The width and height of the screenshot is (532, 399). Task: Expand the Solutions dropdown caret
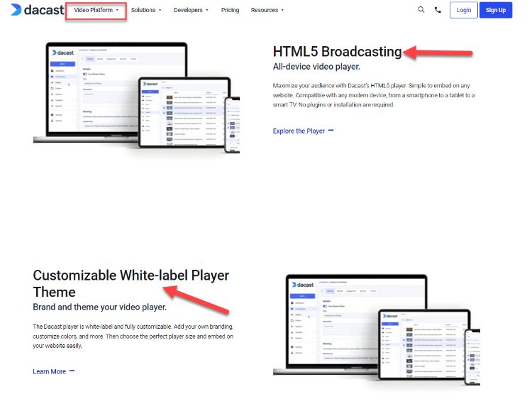click(x=160, y=10)
